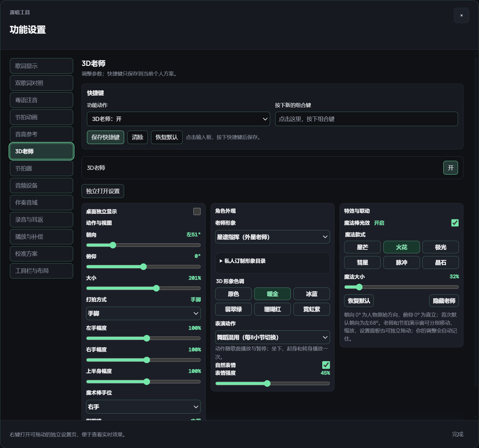This screenshot has height=448, width=479.
Task: Click the 保存快捷键 button
Action: click(x=106, y=137)
